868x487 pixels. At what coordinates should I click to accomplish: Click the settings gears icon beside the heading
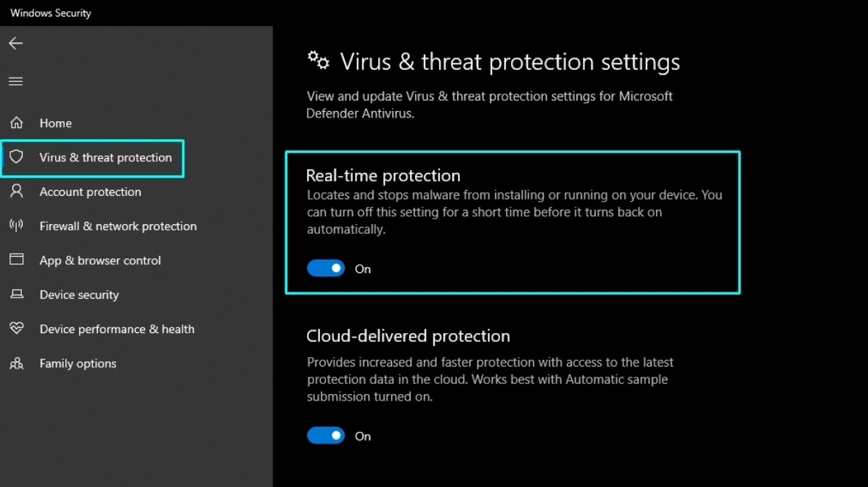pos(319,60)
